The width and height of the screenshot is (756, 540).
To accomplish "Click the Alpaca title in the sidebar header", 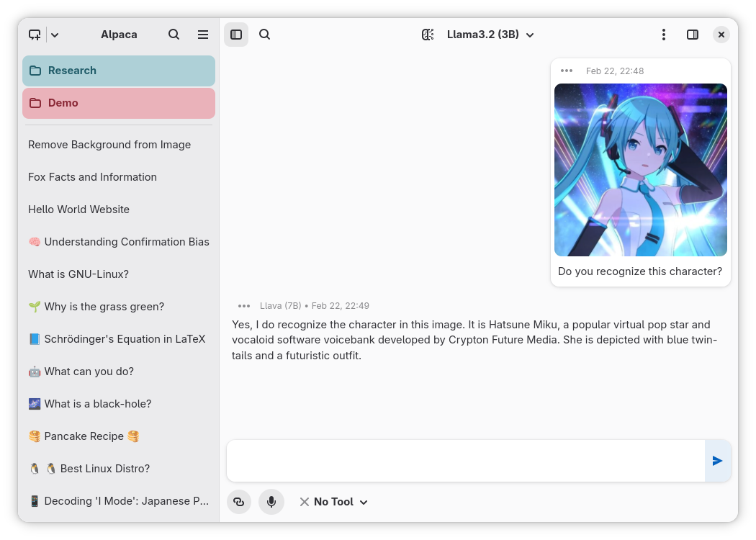I will pyautogui.click(x=119, y=35).
